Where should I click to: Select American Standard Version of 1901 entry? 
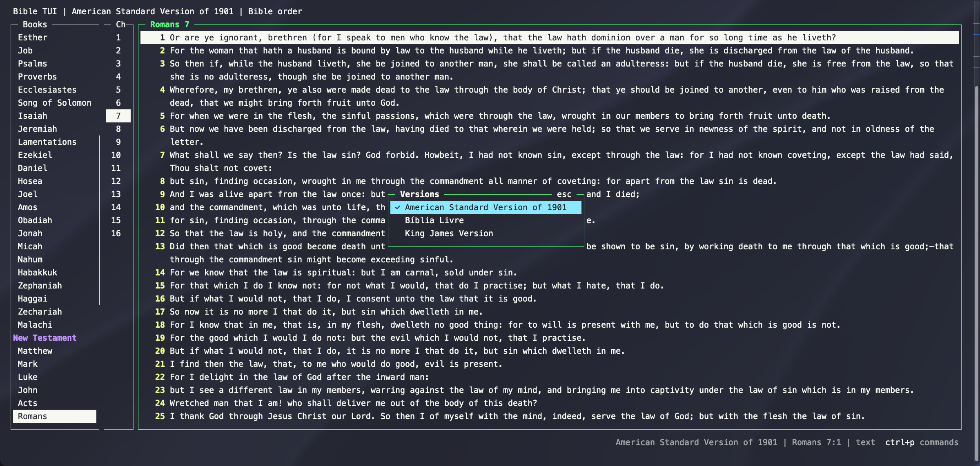pyautogui.click(x=486, y=207)
